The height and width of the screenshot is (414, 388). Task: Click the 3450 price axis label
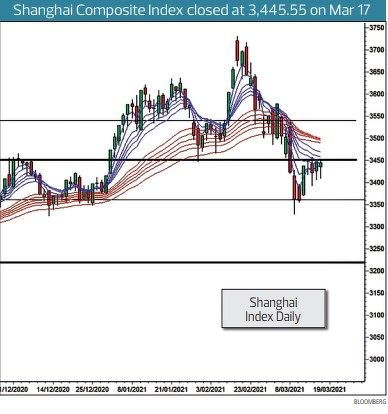377,160
